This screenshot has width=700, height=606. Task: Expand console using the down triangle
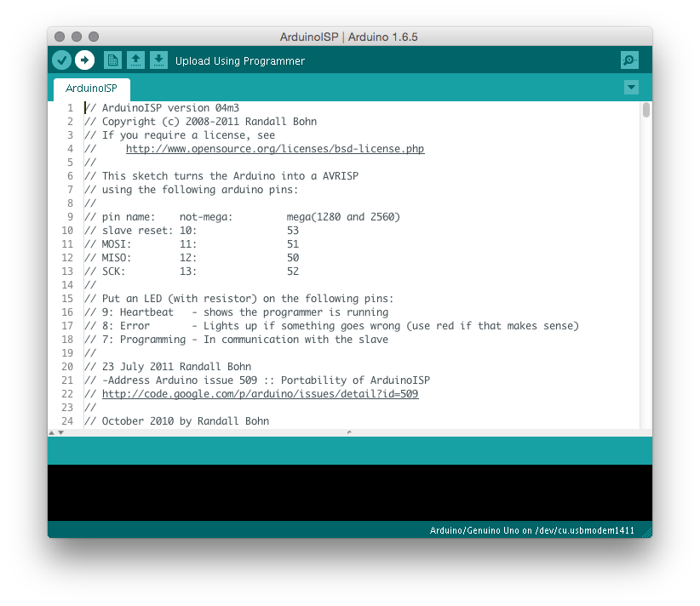(x=61, y=432)
